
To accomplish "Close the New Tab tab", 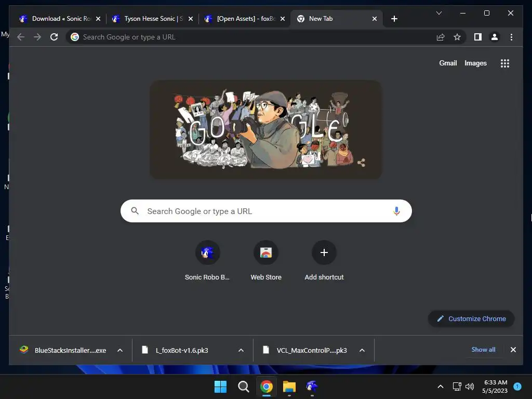I will tap(375, 19).
